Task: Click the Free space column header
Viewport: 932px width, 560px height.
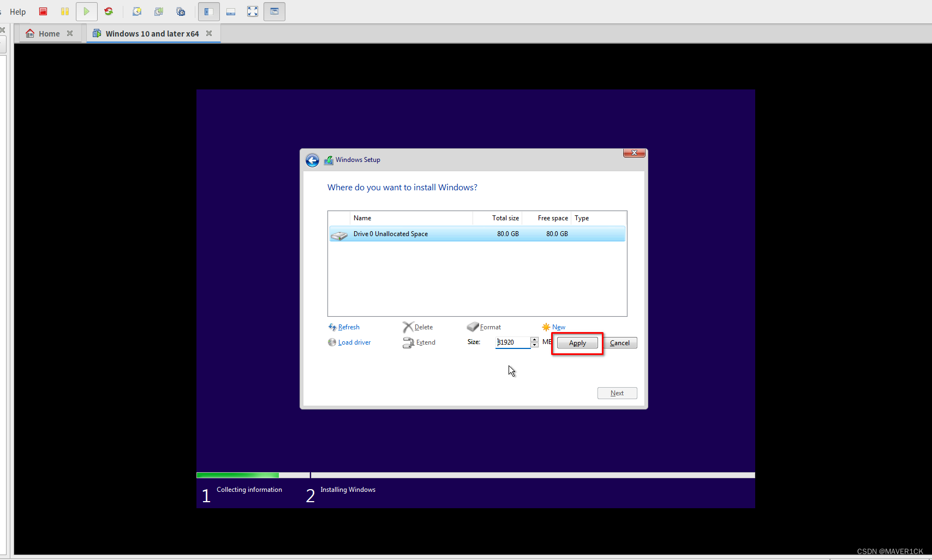Action: [546, 218]
